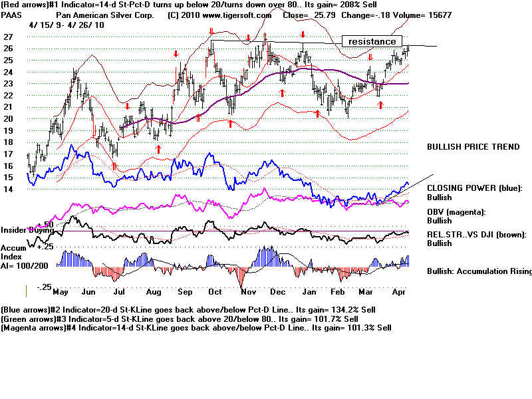
Task: Click Bullish under REL.STR..VS DJI
Action: click(440, 243)
